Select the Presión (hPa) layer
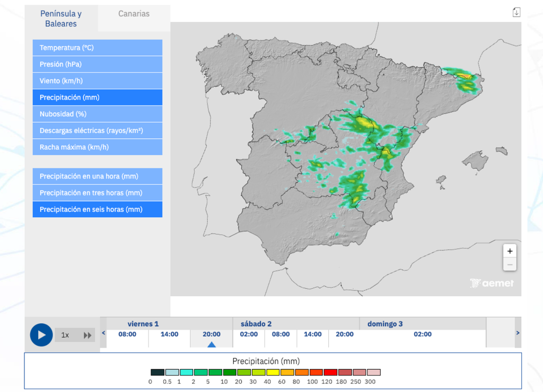The height and width of the screenshot is (392, 543). click(98, 64)
